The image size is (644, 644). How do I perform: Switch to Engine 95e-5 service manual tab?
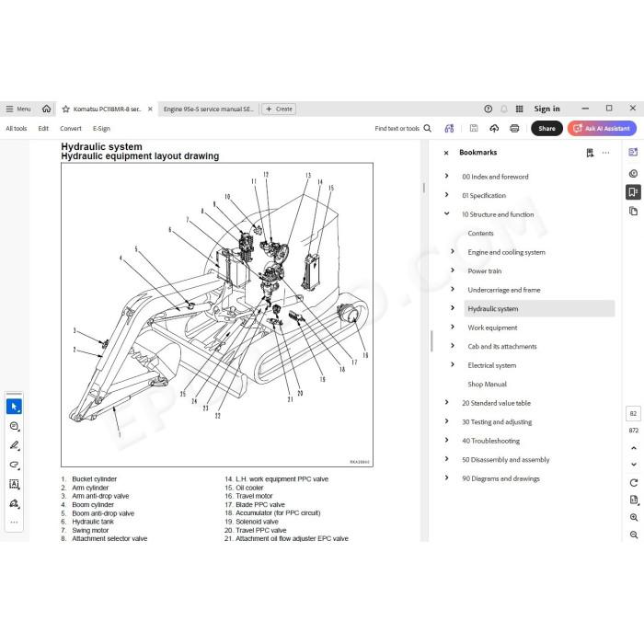point(208,109)
